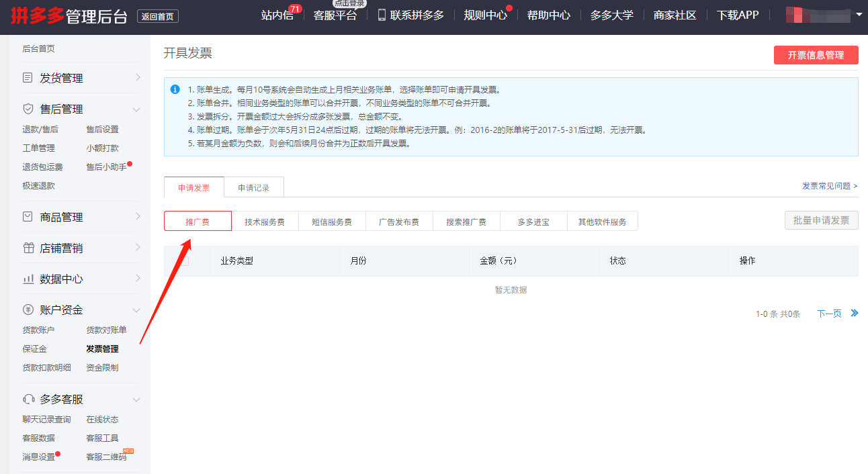Viewport: 868px width, 474px height.
Task: Click the 返回首页 button
Action: click(x=158, y=17)
